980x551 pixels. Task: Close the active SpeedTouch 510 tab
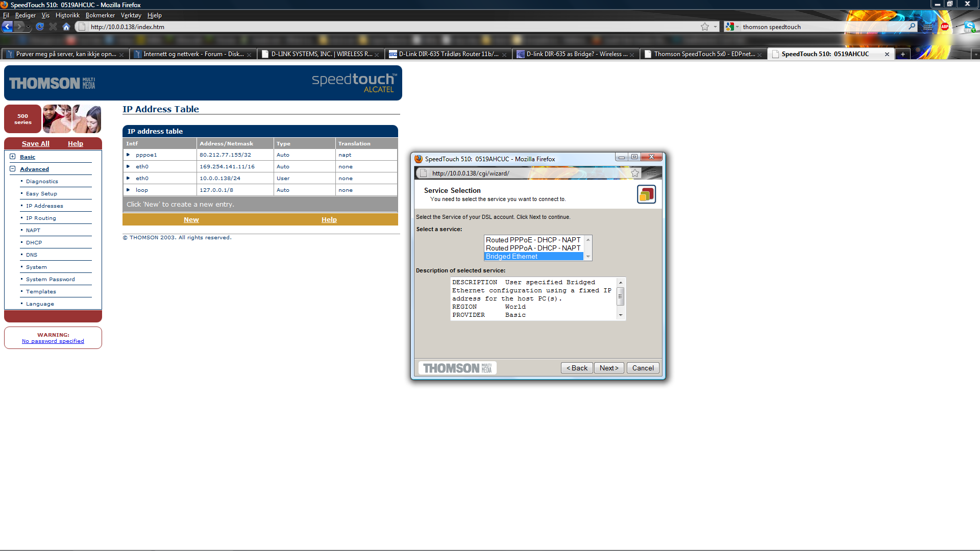click(887, 54)
